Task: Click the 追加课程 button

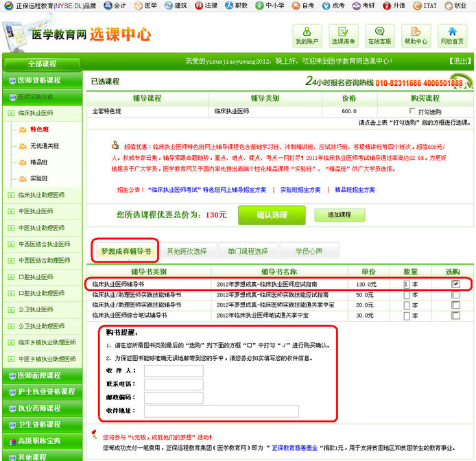Action: point(340,215)
